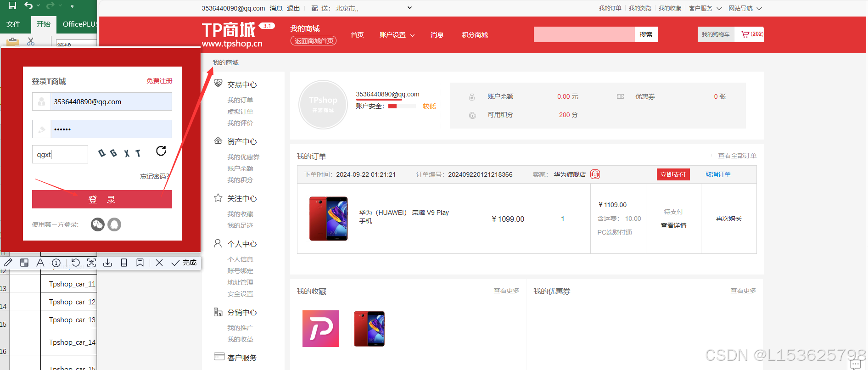Screen dimensions: 868x370
Task: Open 我的收藏 in top bar
Action: tap(670, 8)
